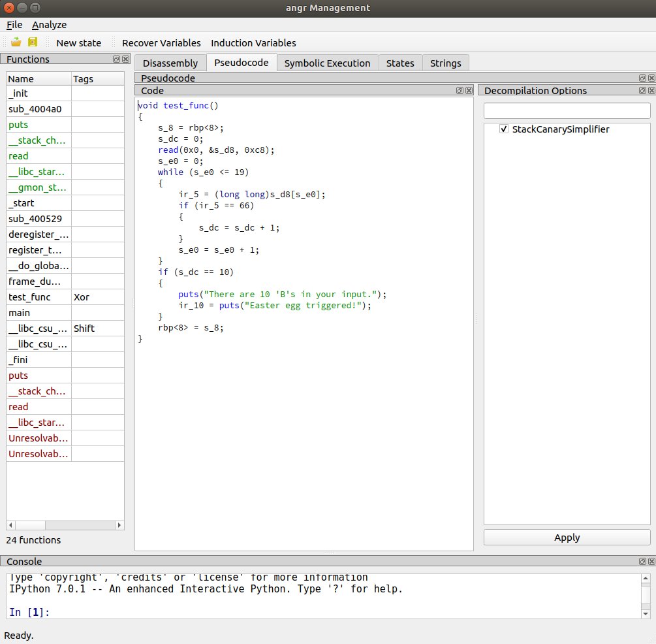Sort functions by Name column header
Screen dimensions: 656x644
coord(39,79)
